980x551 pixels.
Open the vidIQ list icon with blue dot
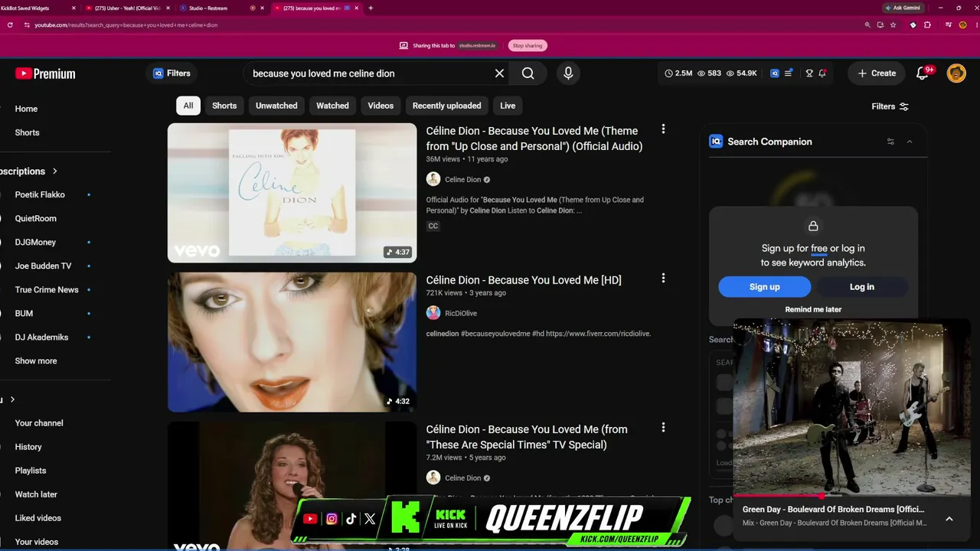coord(789,73)
